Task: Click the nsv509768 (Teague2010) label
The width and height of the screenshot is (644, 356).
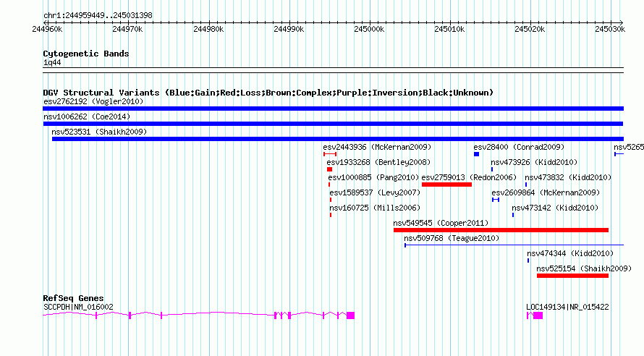Action: click(452, 238)
